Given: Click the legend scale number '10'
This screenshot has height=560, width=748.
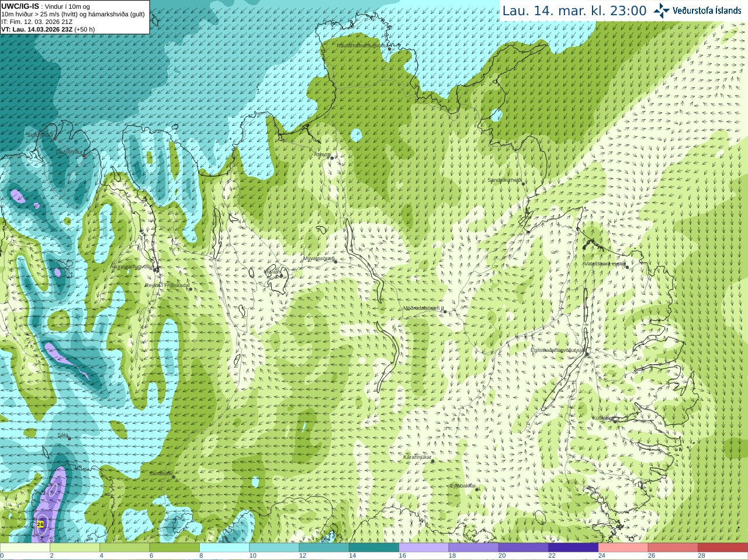Looking at the screenshot, I should coord(253,556).
